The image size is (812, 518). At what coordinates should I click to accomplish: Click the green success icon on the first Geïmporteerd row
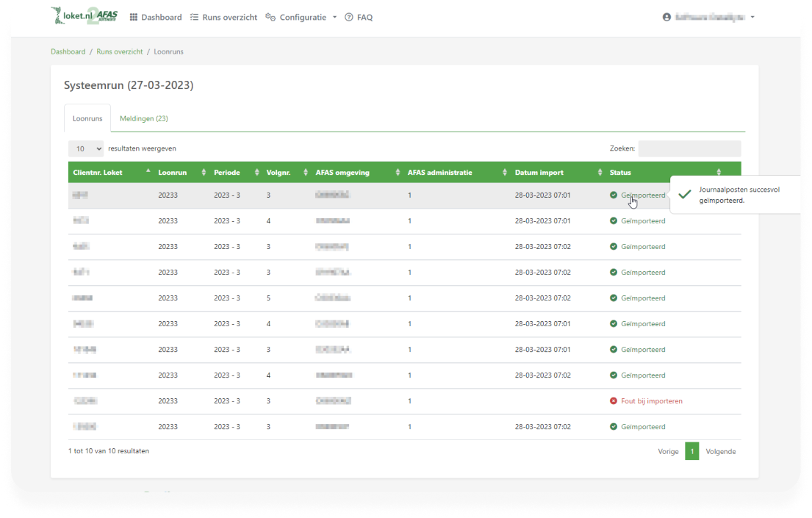click(x=614, y=195)
